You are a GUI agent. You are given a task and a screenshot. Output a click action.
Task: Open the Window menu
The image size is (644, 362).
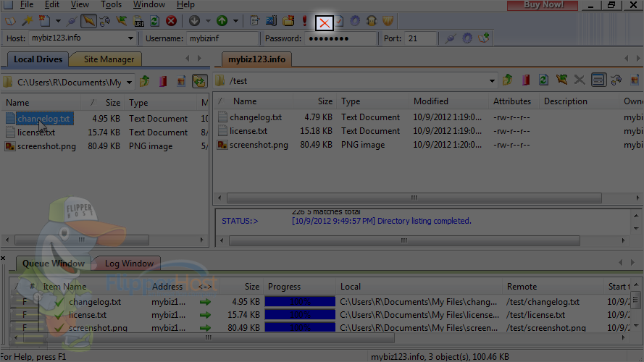pyautogui.click(x=149, y=4)
